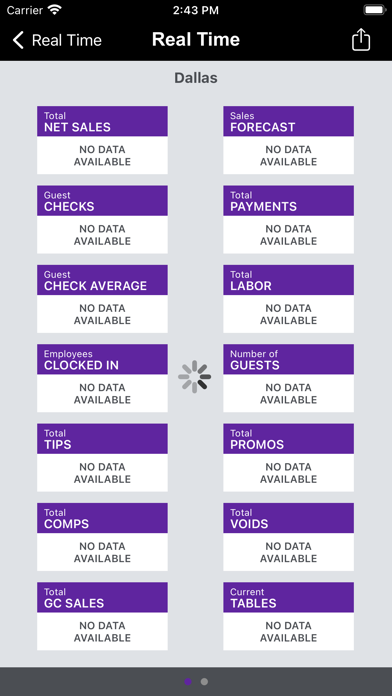Go back using the chevron arrow

18,40
